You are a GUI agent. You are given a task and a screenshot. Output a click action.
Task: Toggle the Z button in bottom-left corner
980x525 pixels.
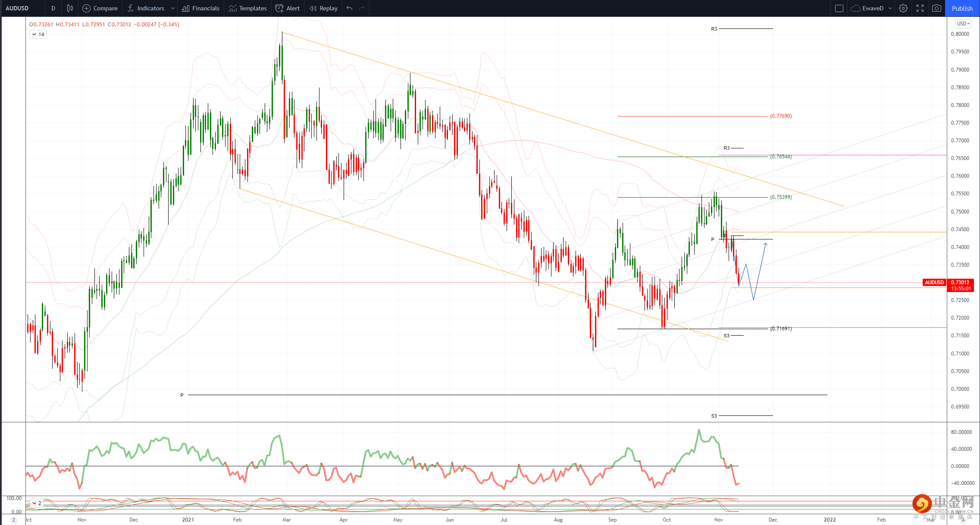(14, 520)
